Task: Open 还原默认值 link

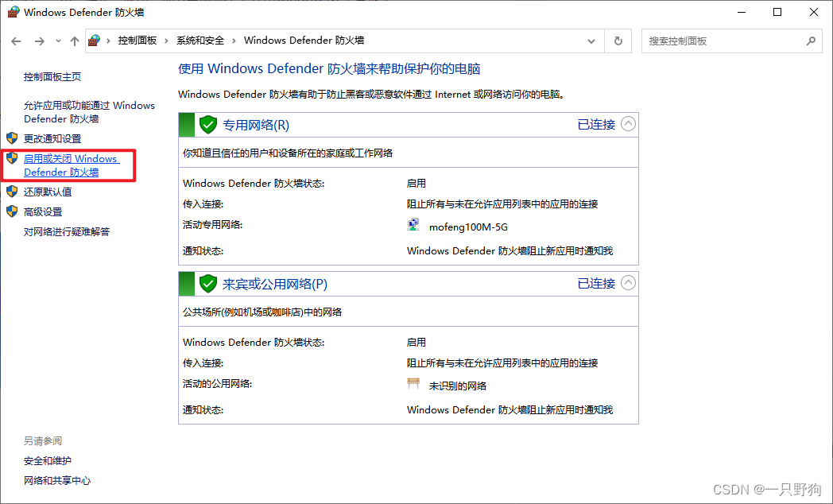Action: 47,192
